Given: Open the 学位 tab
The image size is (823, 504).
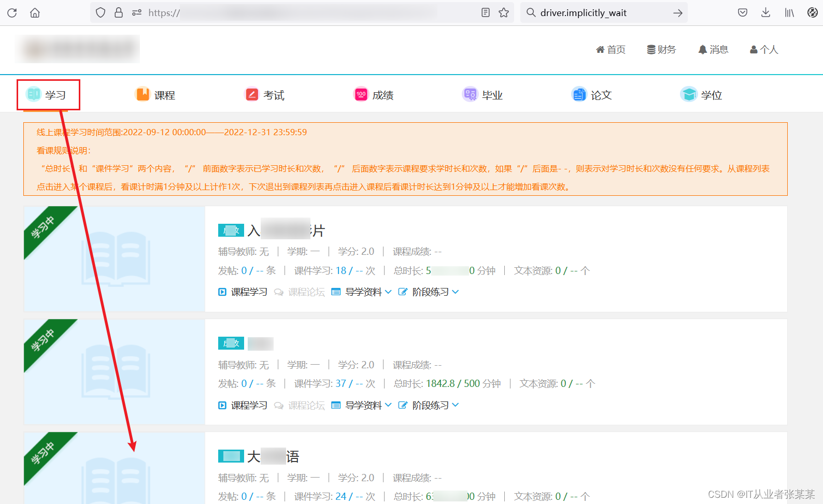Looking at the screenshot, I should point(701,95).
